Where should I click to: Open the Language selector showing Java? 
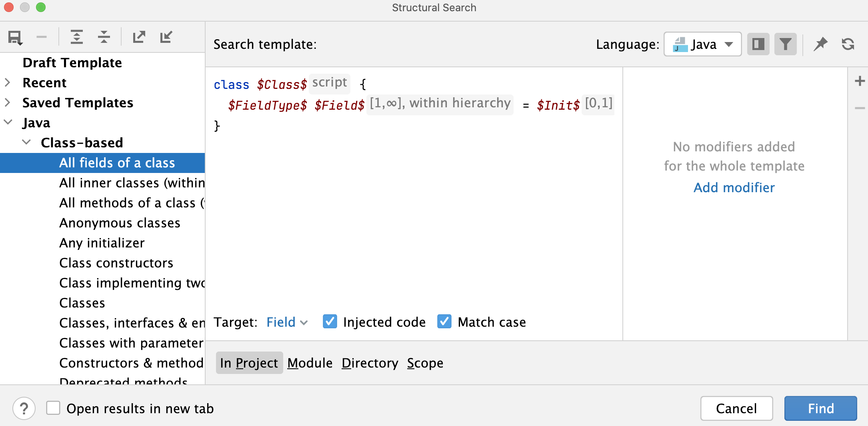(702, 44)
